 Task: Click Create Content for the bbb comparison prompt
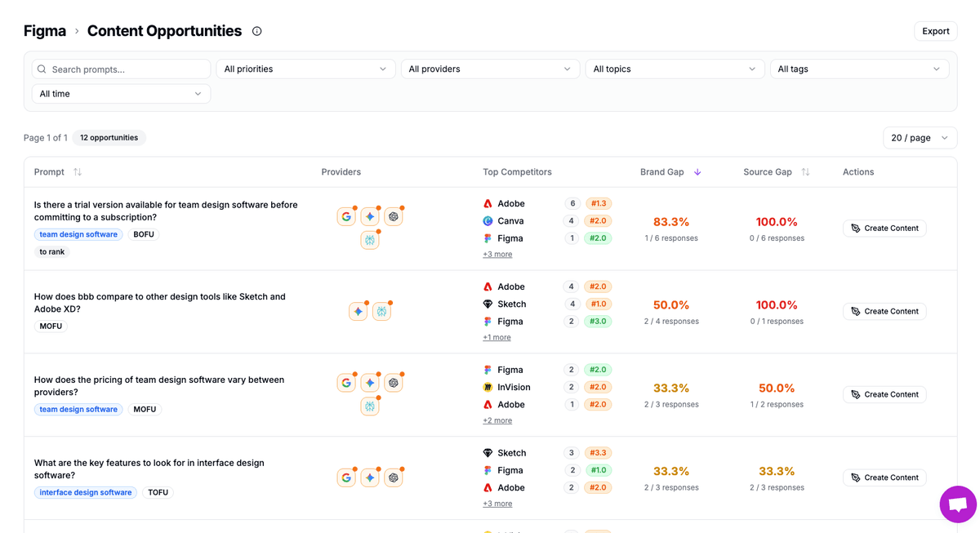tap(884, 312)
